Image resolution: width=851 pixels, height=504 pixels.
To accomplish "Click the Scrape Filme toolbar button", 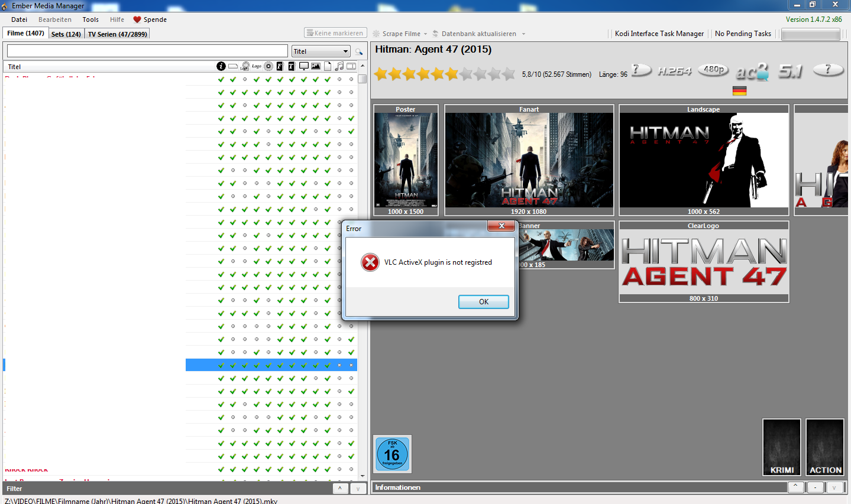I will point(397,34).
